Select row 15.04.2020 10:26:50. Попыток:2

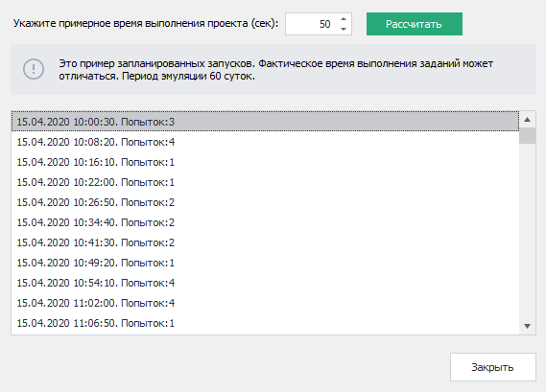click(x=265, y=202)
